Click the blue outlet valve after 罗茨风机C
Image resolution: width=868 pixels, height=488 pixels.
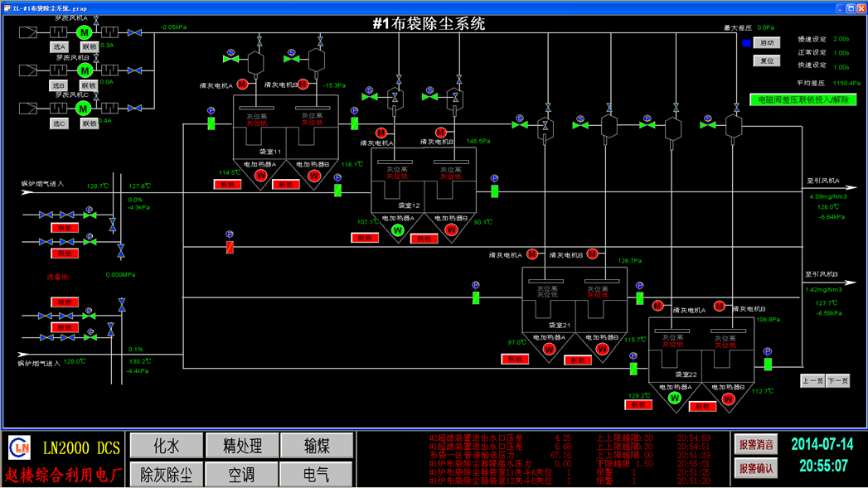[134, 109]
